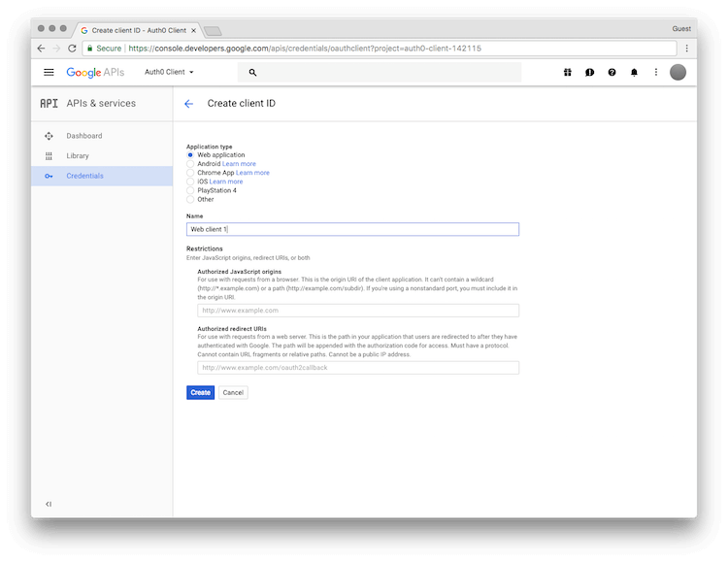This screenshot has height=562, width=728.
Task: Close the Create client ID tab
Action: [193, 31]
